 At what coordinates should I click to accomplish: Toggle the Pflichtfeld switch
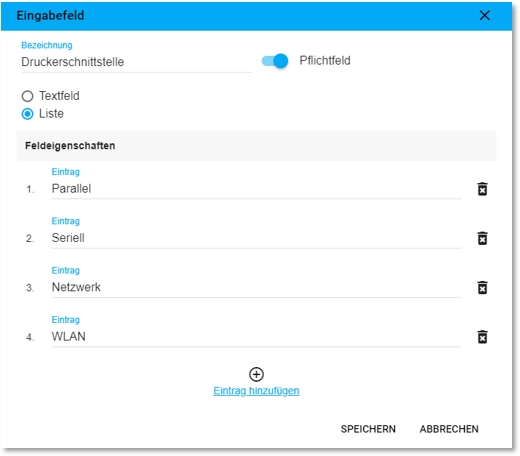275,61
